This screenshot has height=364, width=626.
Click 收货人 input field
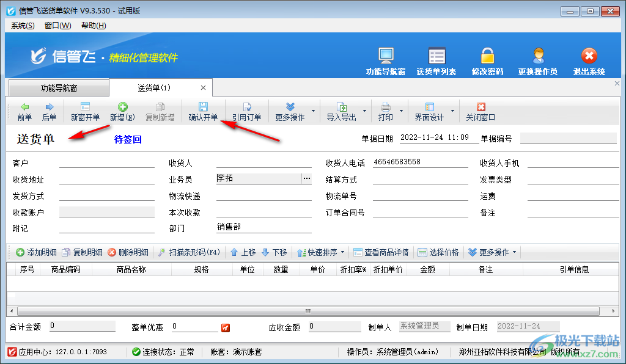264,162
